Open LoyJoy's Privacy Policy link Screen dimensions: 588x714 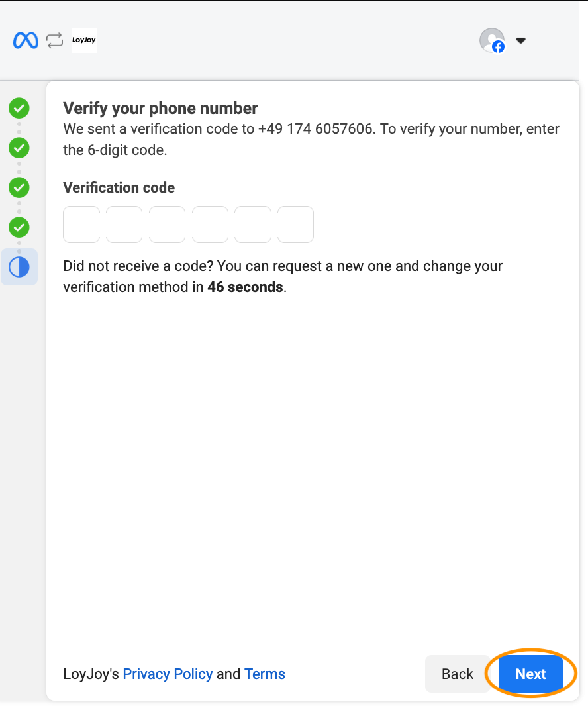click(168, 674)
